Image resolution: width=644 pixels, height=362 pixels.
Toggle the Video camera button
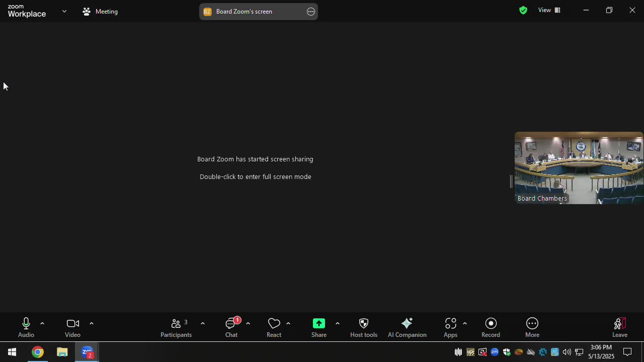coord(72,327)
